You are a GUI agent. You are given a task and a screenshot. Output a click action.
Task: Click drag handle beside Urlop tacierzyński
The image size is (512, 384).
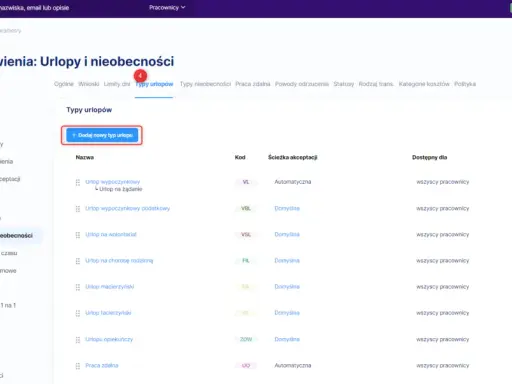tap(78, 313)
